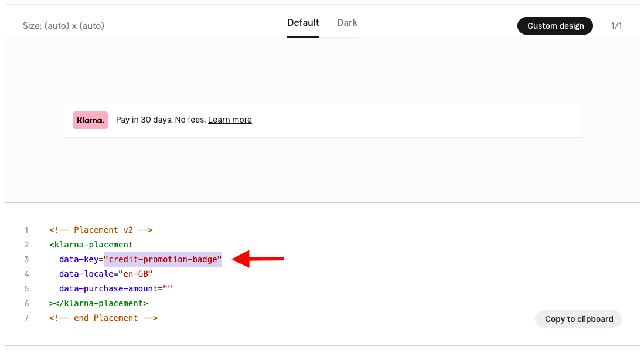Click line number 4 in code gutter

(26, 274)
